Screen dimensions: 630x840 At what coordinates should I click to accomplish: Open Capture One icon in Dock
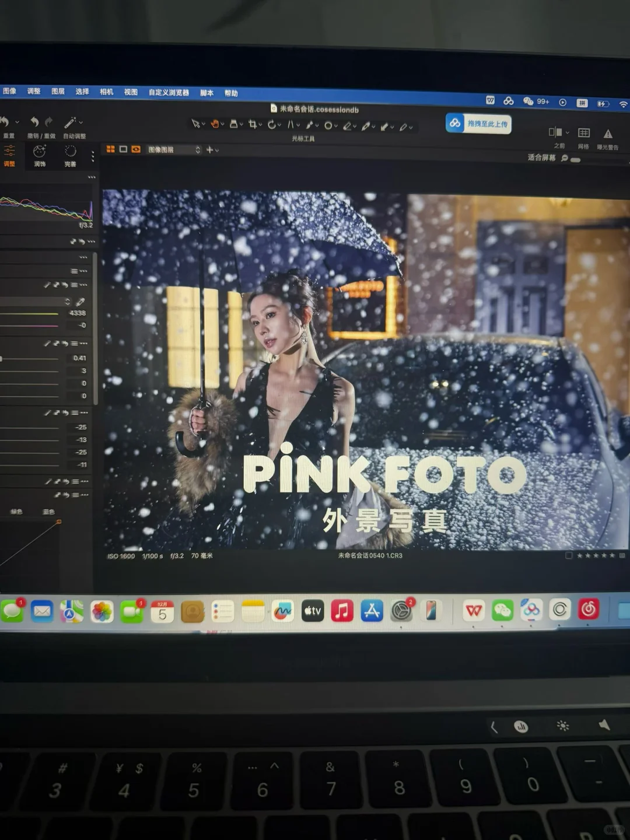559,610
